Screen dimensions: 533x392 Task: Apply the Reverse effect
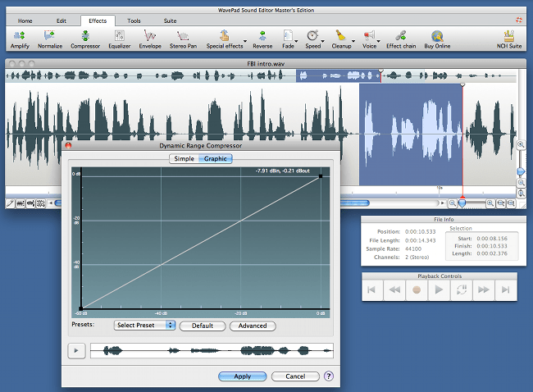coord(262,39)
